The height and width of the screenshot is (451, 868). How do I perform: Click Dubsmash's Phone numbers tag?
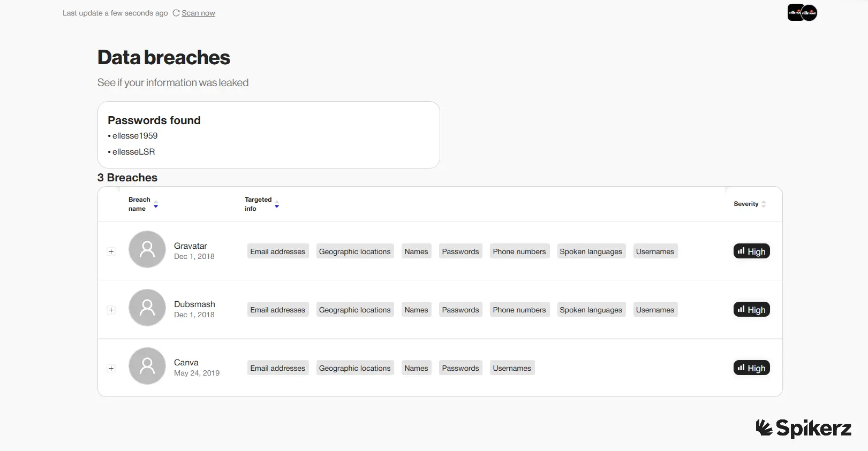519,310
